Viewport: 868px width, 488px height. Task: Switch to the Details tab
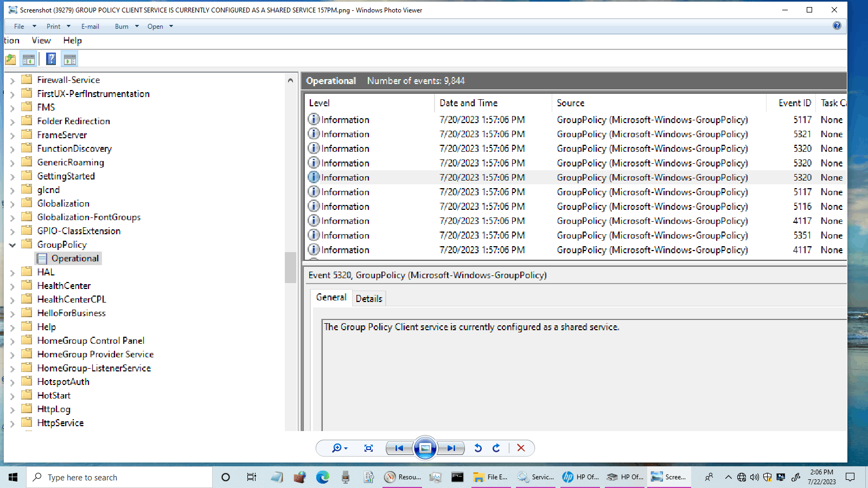coord(369,298)
